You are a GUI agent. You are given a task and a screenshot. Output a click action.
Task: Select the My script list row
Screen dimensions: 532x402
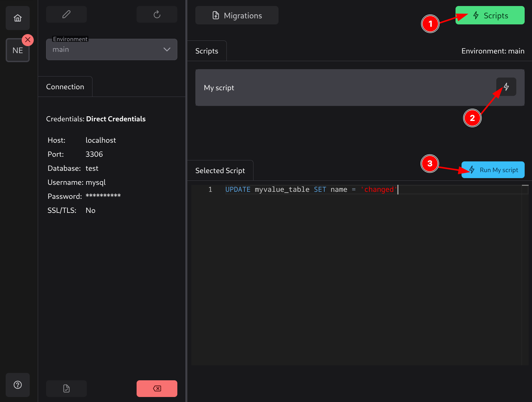[334, 88]
